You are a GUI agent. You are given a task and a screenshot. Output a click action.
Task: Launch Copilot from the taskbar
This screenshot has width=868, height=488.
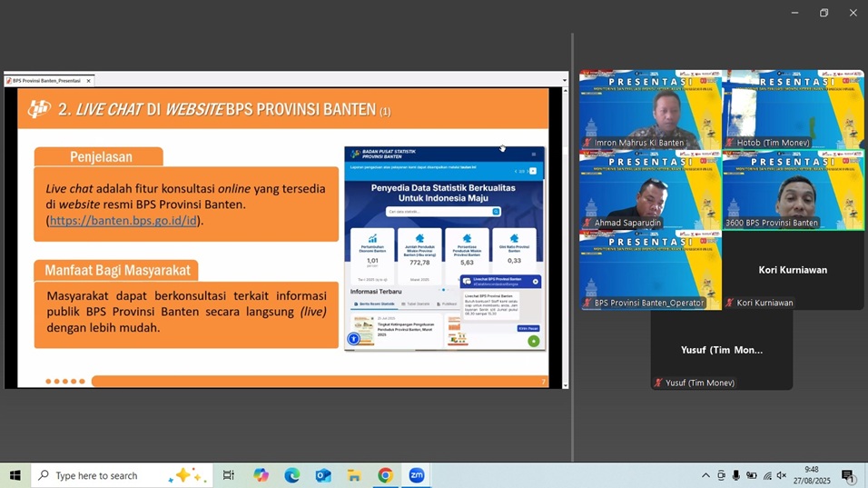point(261,475)
